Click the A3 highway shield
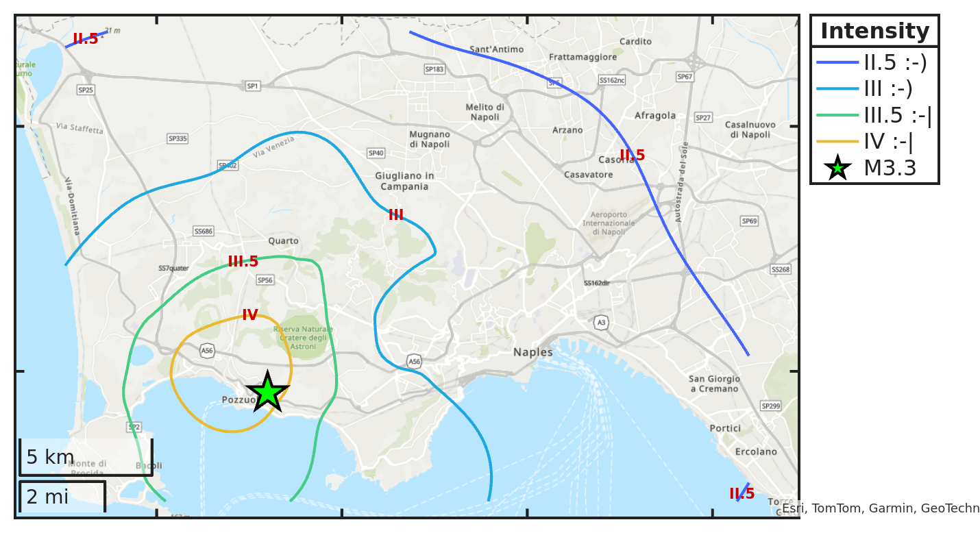This screenshot has width=980, height=533. [x=601, y=322]
